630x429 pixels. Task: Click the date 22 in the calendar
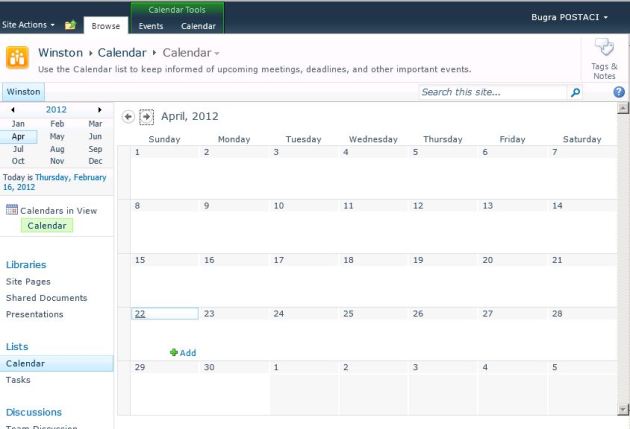(140, 314)
